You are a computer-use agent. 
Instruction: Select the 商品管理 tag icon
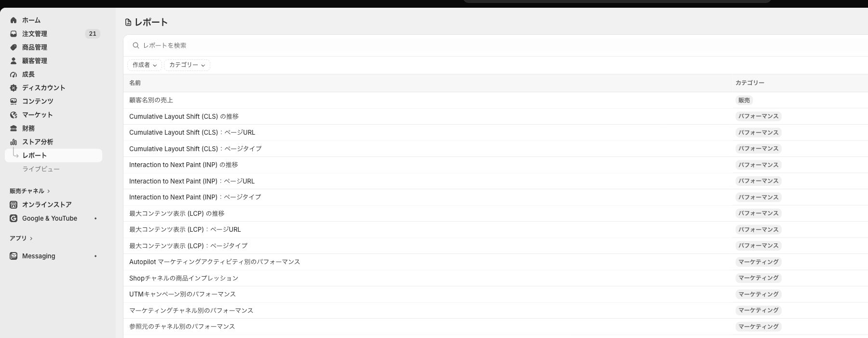[x=14, y=47]
